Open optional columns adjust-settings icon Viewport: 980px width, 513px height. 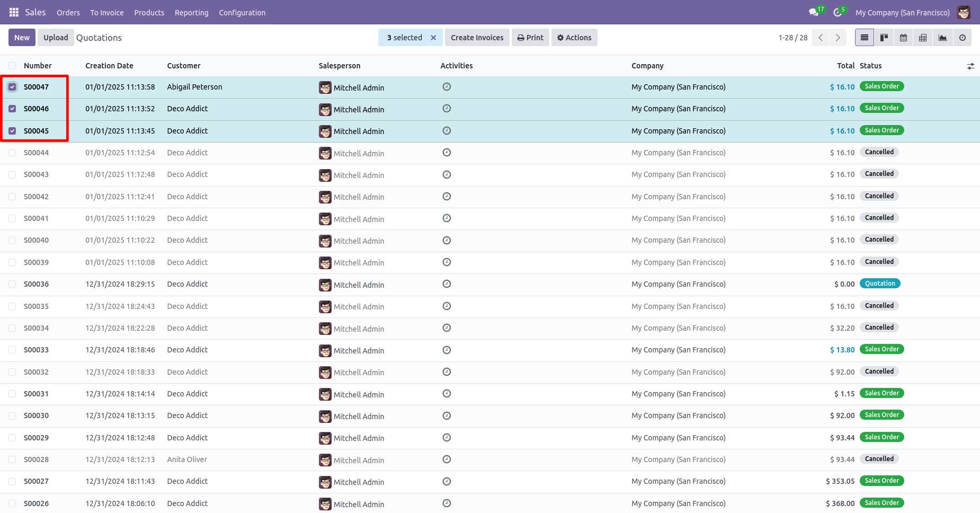click(970, 66)
